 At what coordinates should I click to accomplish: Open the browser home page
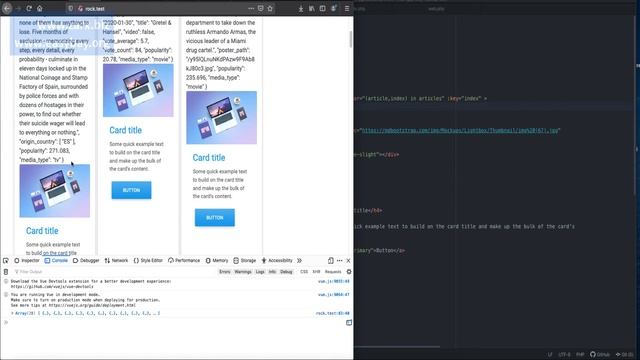pyautogui.click(x=40, y=8)
